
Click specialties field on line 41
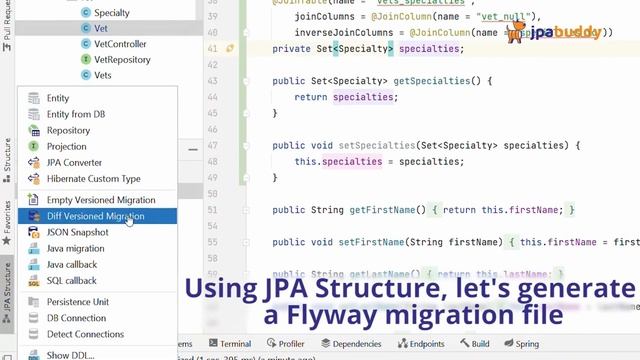429,49
